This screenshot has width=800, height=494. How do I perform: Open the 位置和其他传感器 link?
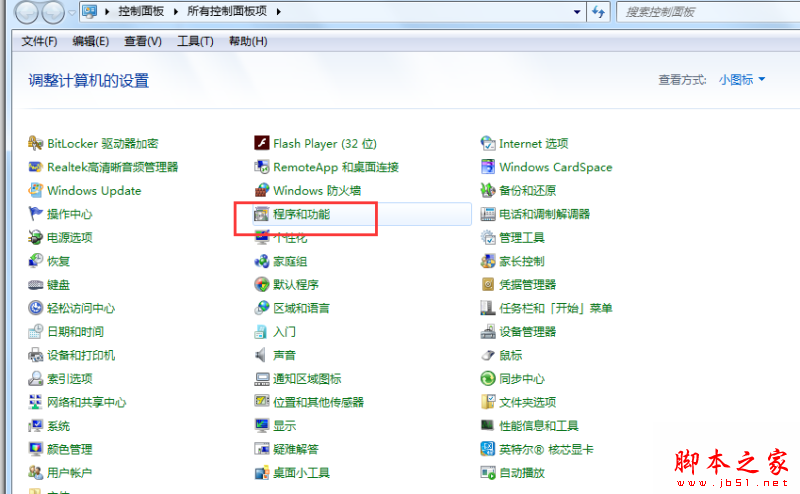[x=318, y=402]
